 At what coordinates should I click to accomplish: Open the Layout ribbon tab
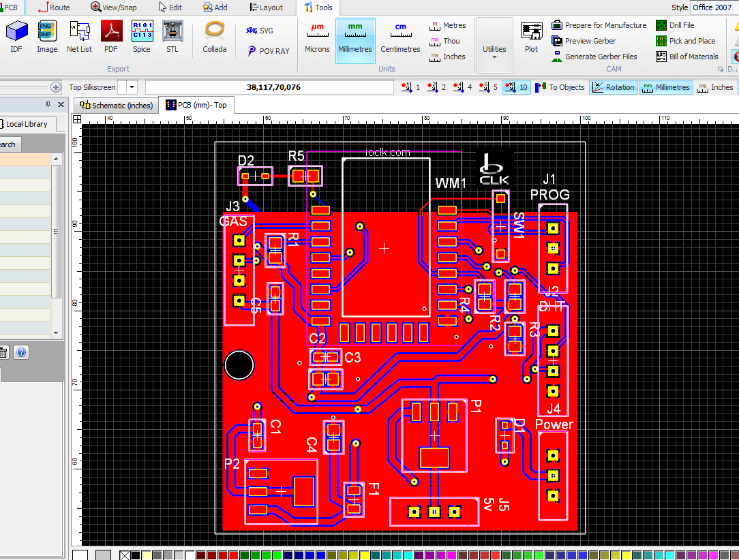click(x=265, y=7)
